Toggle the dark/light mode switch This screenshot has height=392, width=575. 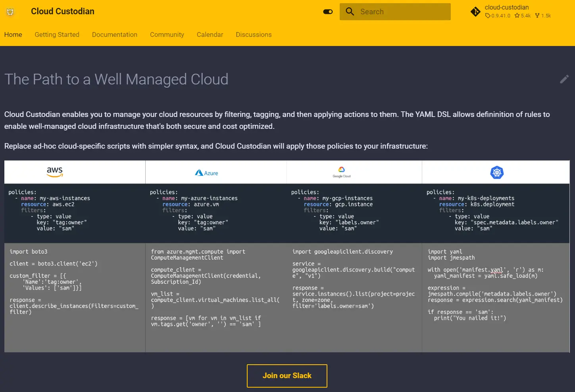coord(328,12)
